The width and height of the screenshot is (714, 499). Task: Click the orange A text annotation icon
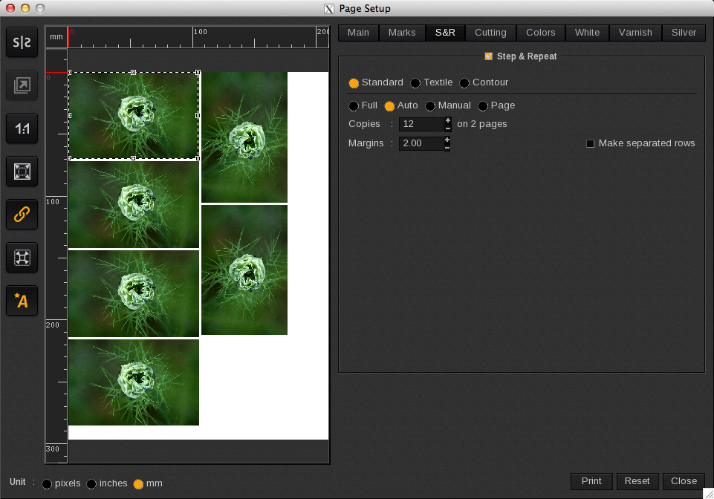coord(22,300)
